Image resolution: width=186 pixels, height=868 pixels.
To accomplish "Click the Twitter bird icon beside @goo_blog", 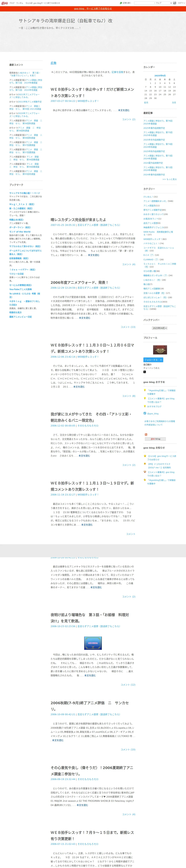I will (145, 413).
